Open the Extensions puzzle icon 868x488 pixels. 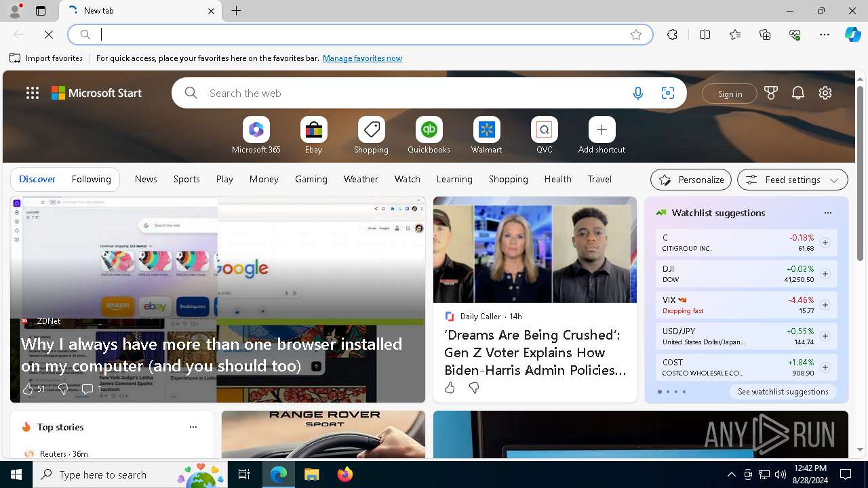(672, 35)
